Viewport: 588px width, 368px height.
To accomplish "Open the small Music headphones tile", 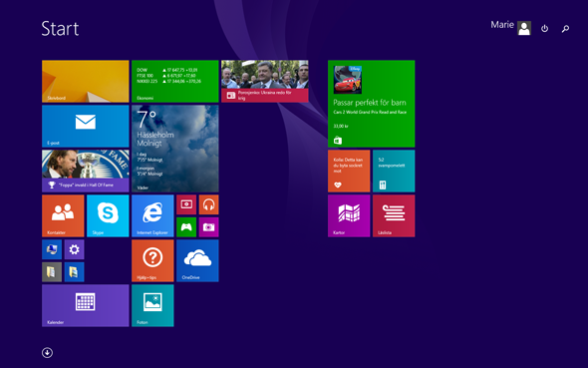I will point(209,204).
